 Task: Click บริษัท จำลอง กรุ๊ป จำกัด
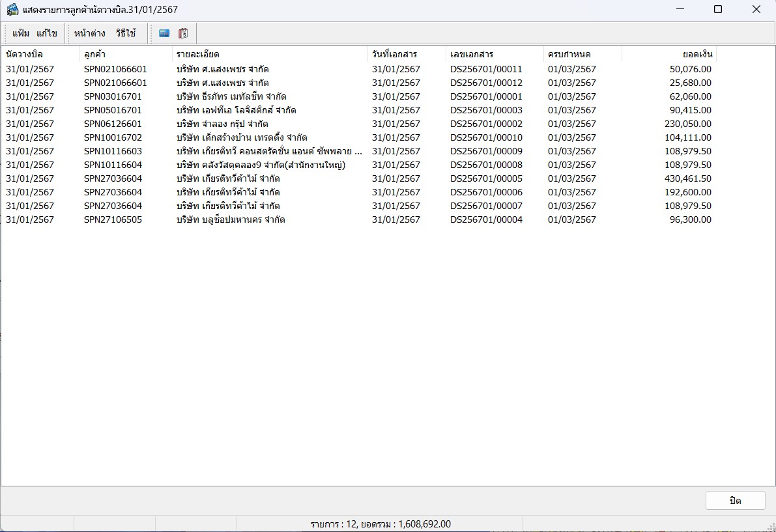tap(222, 124)
